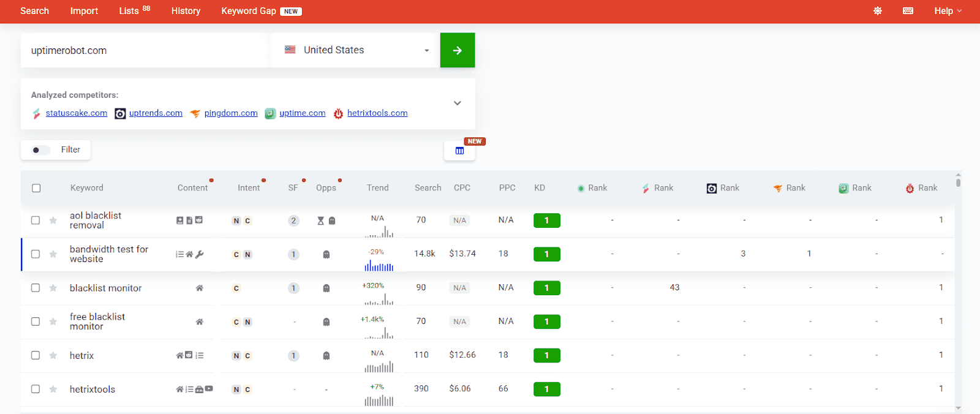The width and height of the screenshot is (980, 414).
Task: Click the home content icon for free blacklist monitor
Action: pos(199,322)
